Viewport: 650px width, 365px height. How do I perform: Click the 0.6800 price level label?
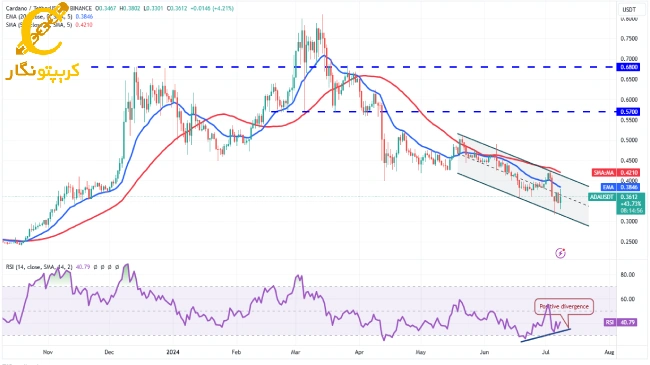(628, 67)
